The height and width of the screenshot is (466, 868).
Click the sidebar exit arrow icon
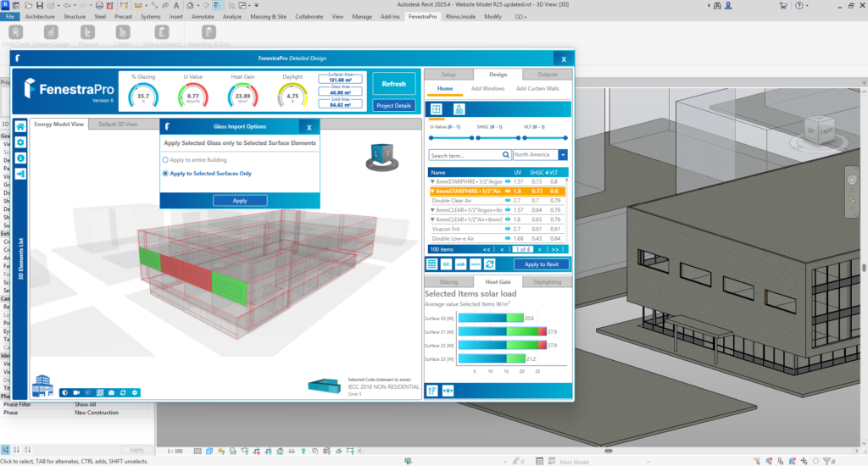point(20,174)
